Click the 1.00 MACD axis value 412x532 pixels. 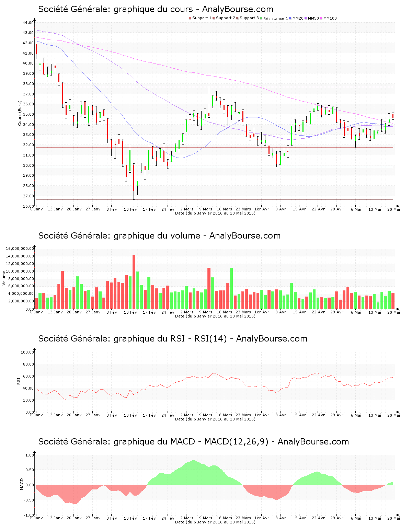[30, 455]
